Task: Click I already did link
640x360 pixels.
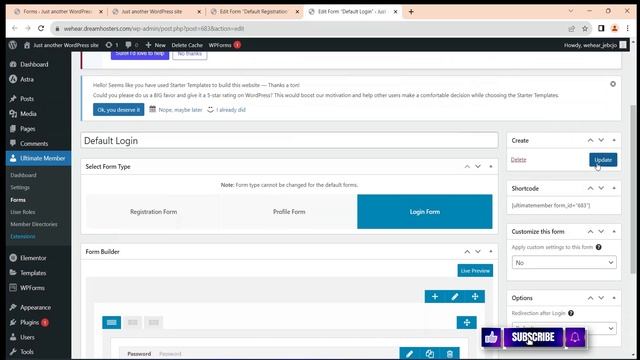Action: coord(231,110)
